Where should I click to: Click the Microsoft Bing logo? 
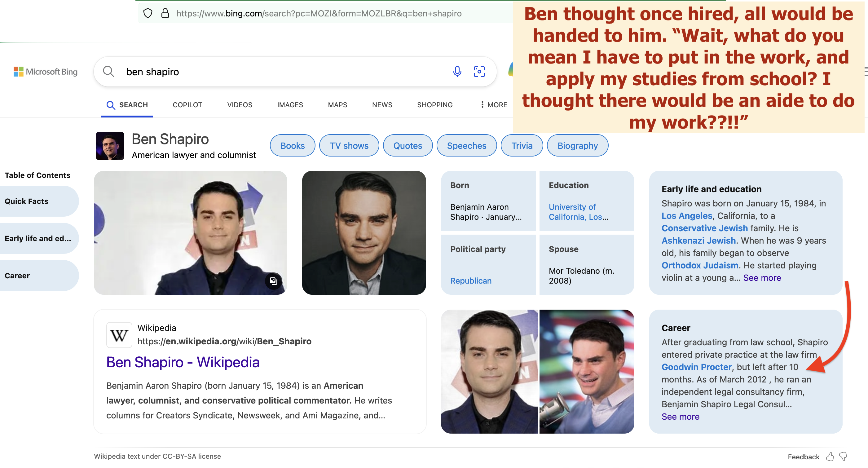pos(46,72)
